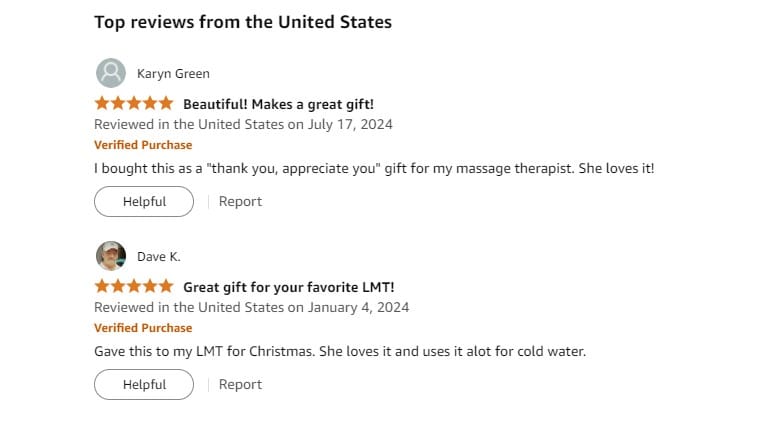Mark Karyn Green's review as Helpful
Screen dimensions: 770x421
[144, 201]
